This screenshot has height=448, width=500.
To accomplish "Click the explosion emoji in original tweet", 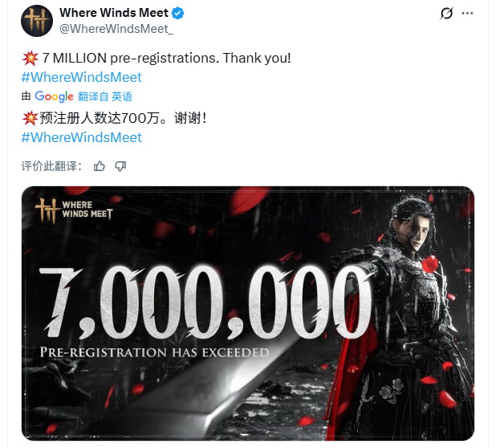I will [30, 58].
